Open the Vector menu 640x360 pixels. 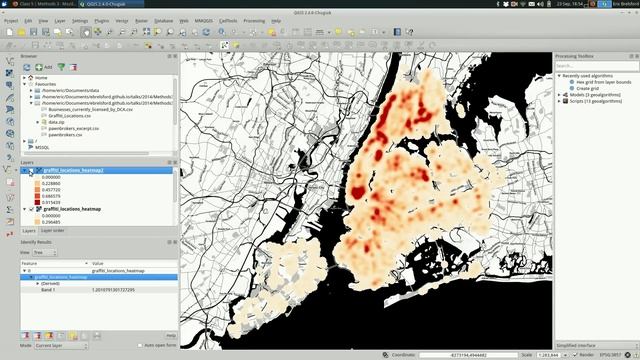pos(122,21)
